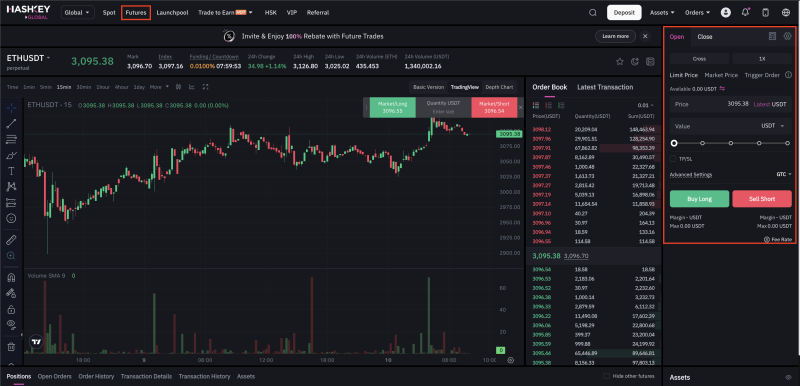800x386 pixels.
Task: Switch to Open Orders tab
Action: tap(55, 376)
